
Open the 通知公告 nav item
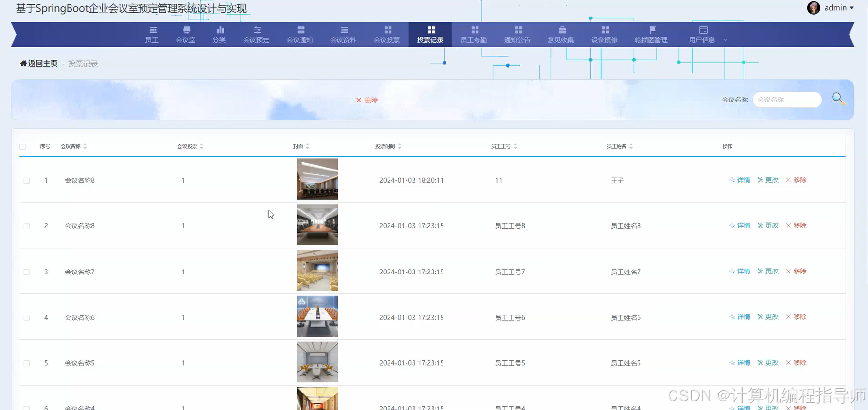pyautogui.click(x=517, y=34)
